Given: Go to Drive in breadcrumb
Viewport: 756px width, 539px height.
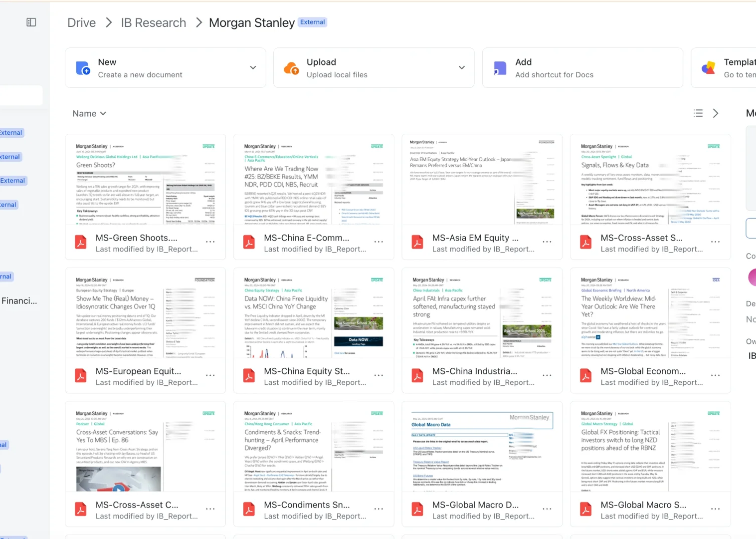Looking at the screenshot, I should tap(82, 22).
